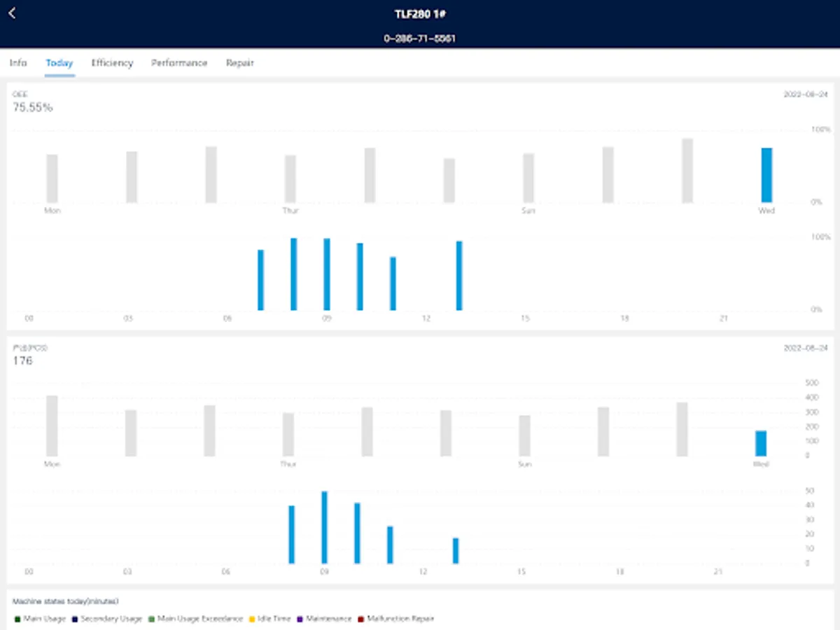Click the machine title TLF280 1#
Image resolution: width=840 pixels, height=630 pixels.
[420, 14]
